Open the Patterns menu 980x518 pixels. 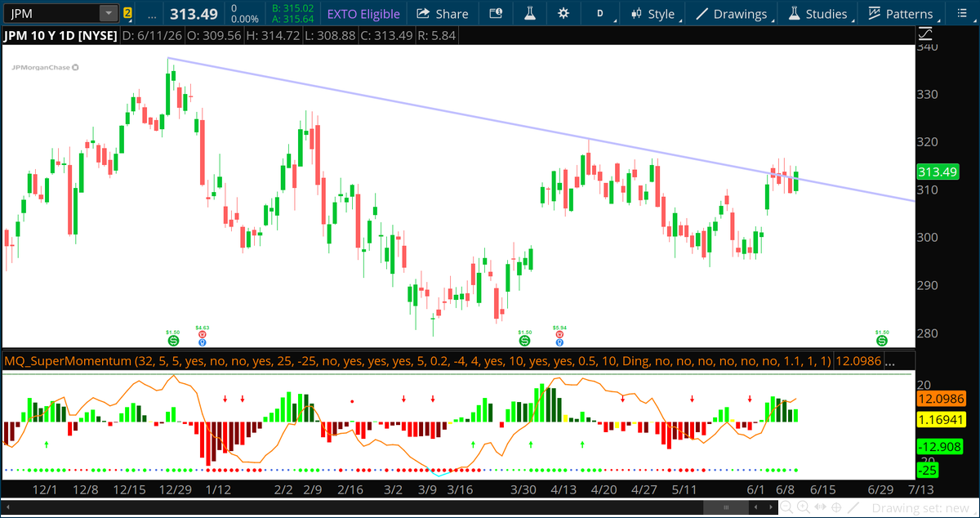[901, 13]
